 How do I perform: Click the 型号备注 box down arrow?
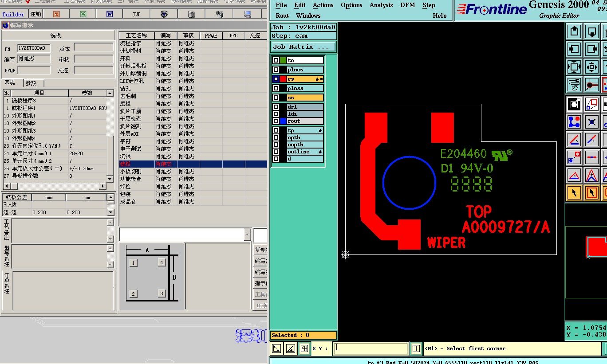pos(110,265)
